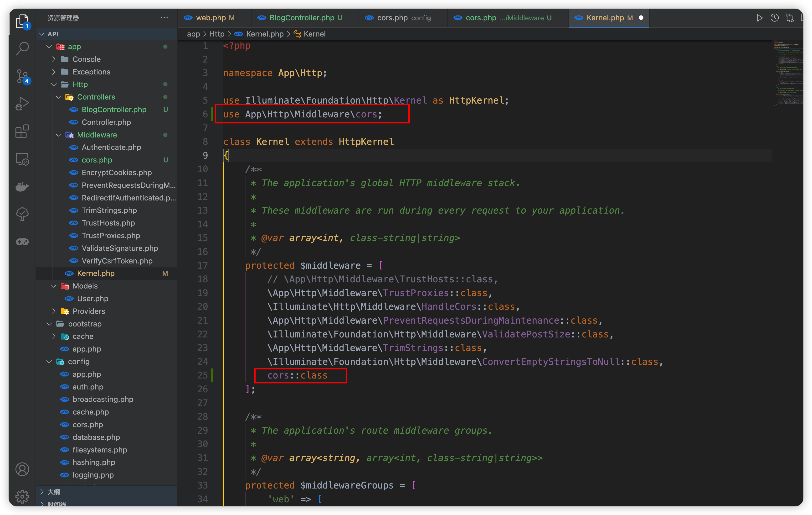
Task: Open the Source Control view
Action: (x=22, y=76)
